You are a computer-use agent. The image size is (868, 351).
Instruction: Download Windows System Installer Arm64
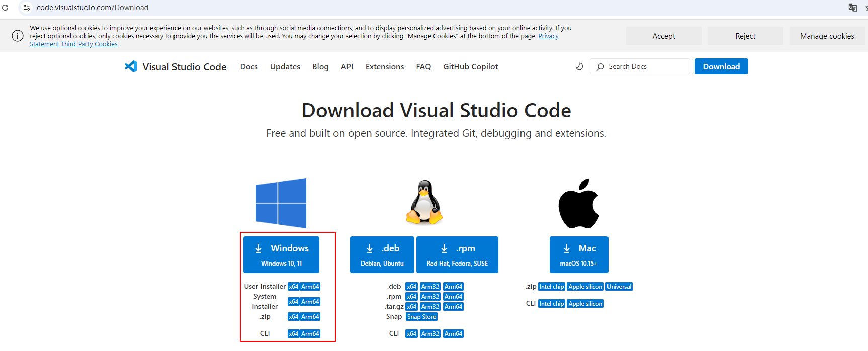(x=310, y=302)
